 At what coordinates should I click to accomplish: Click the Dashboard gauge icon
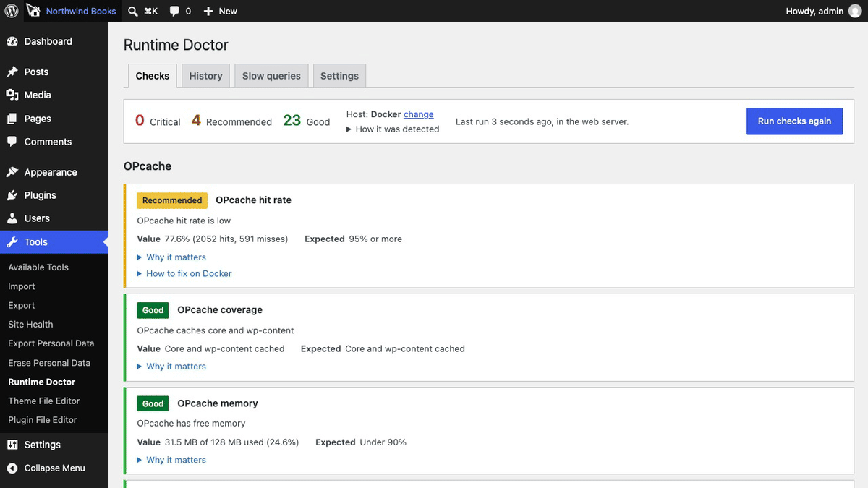(12, 41)
